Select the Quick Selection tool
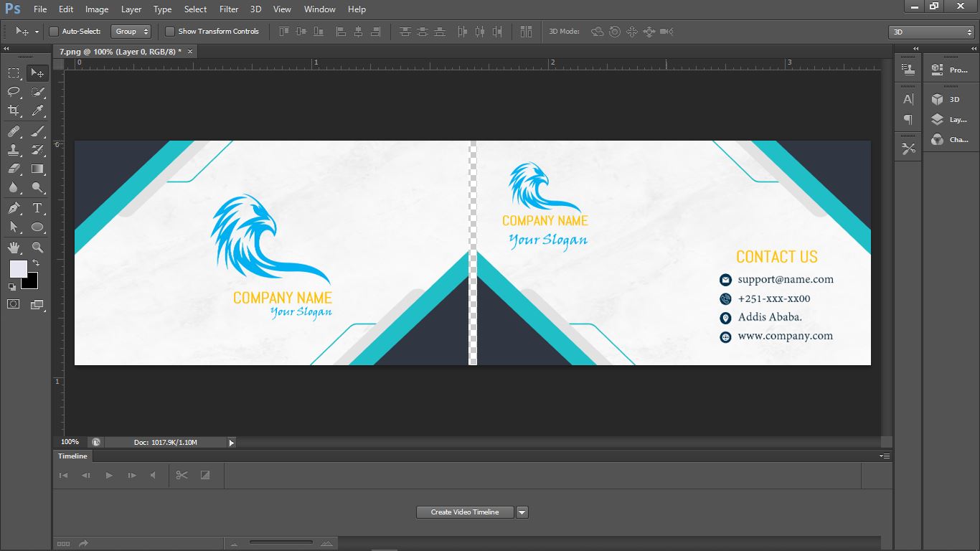Viewport: 980px width, 551px height. click(37, 92)
